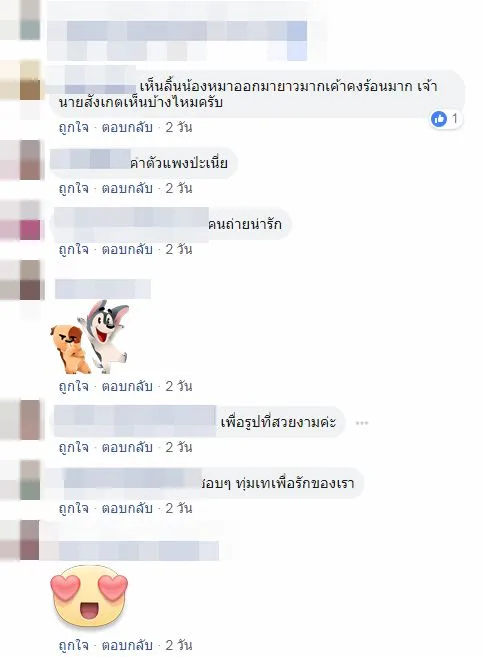This screenshot has width=483, height=657.
Task: Like the ค่าตัวแพงป่ะเนี่ย comment
Action: [x=74, y=189]
